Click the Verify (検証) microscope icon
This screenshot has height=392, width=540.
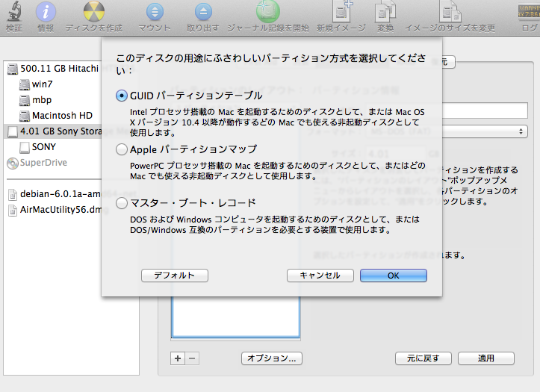coord(14,12)
